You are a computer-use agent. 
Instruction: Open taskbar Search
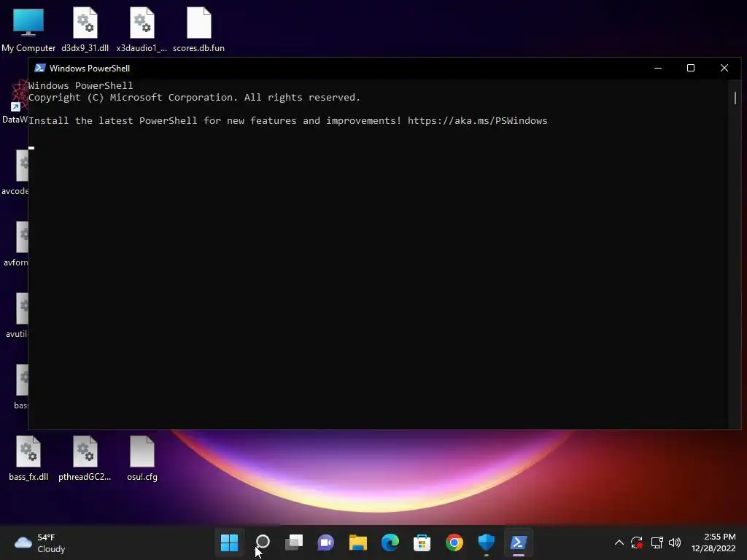(263, 542)
